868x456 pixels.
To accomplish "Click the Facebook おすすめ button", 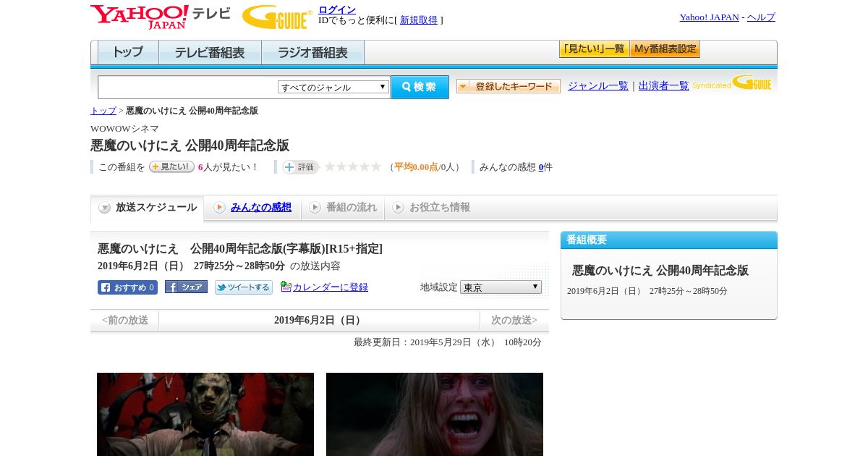I will tap(127, 287).
